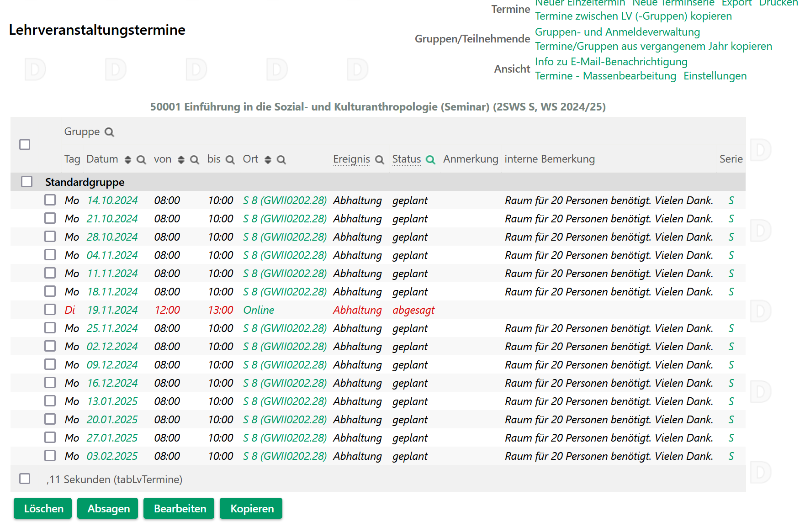805x532 pixels.
Task: Tick the bottom checkbox next to ',11 Sekunden'
Action: pos(25,479)
